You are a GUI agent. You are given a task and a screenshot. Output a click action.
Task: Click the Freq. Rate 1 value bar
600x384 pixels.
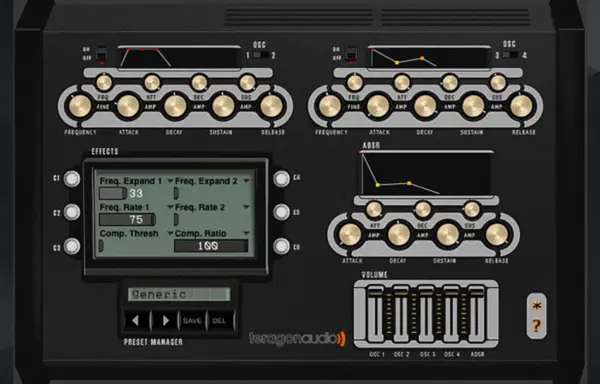coord(127,220)
